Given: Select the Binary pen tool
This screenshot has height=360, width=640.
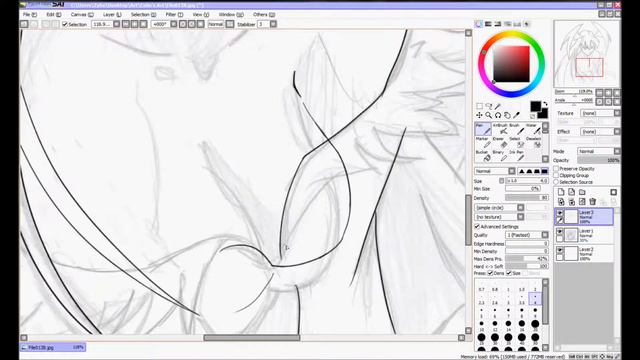Looking at the screenshot, I should point(500,156).
